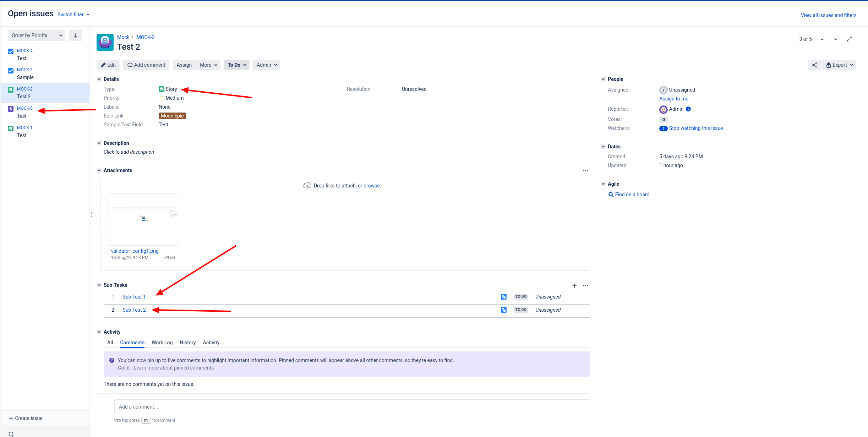The height and width of the screenshot is (437, 868).
Task: Click the Mock Epic colored label
Action: click(172, 116)
